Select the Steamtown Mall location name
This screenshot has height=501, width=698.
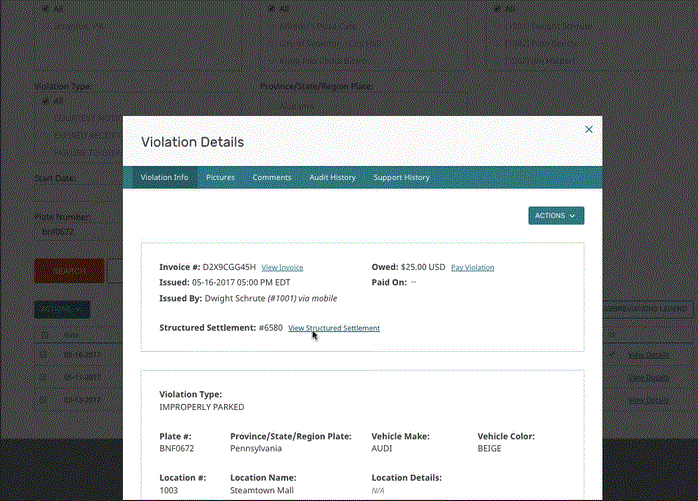coord(262,490)
